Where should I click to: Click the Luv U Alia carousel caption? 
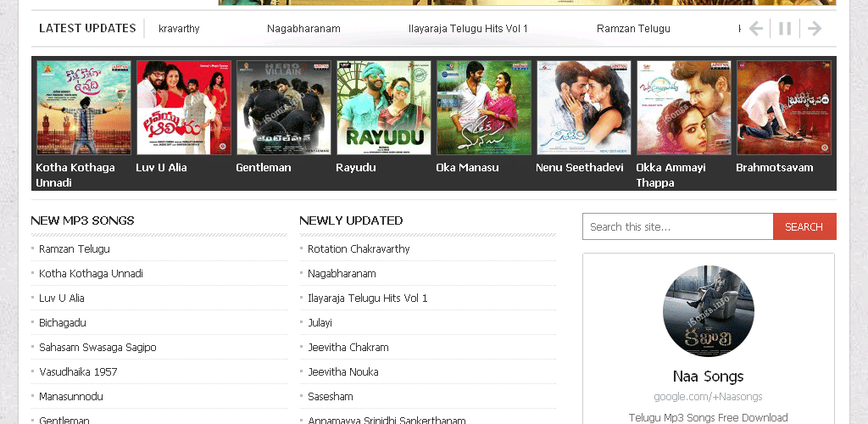click(x=161, y=167)
